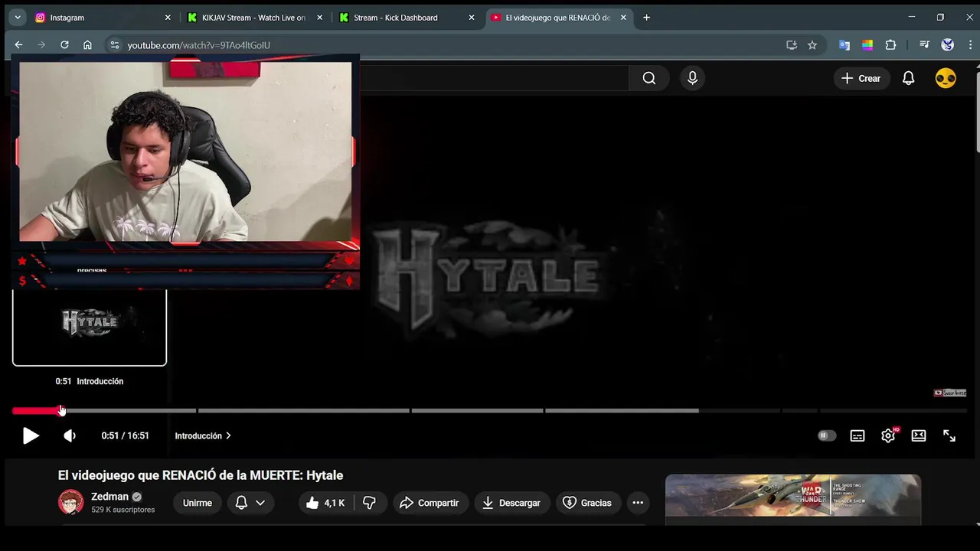Open Zedman channel avatar
This screenshot has width=980, height=551.
(70, 502)
